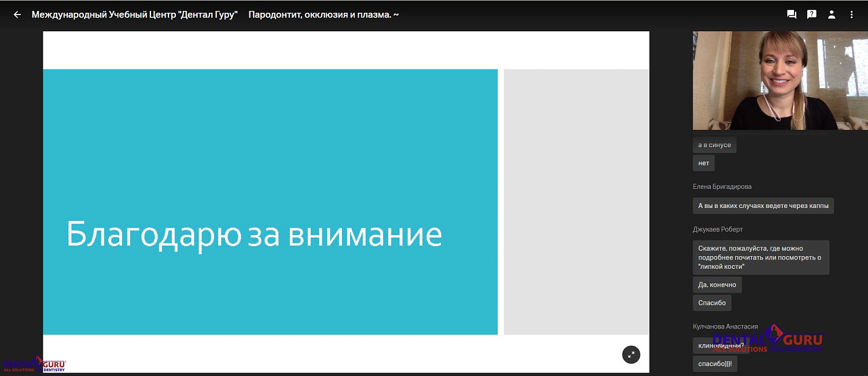868x376 pixels.
Task: Open the overflow dropdown next to participants icon
Action: [851, 14]
